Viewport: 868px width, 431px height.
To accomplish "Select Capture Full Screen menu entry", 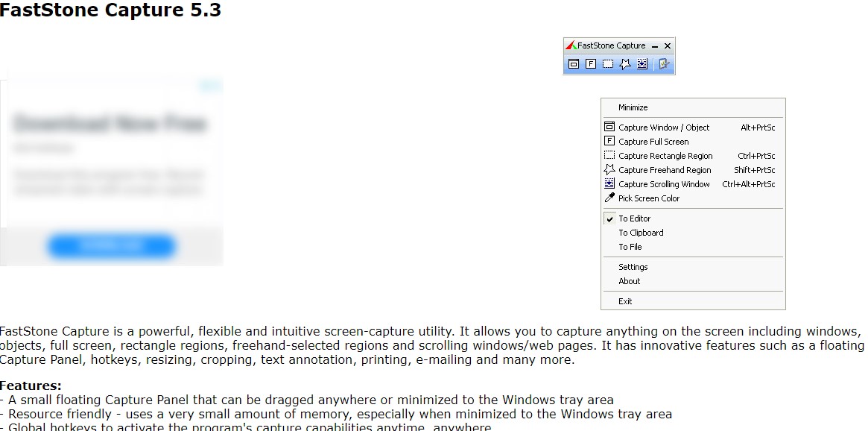I will (693, 142).
